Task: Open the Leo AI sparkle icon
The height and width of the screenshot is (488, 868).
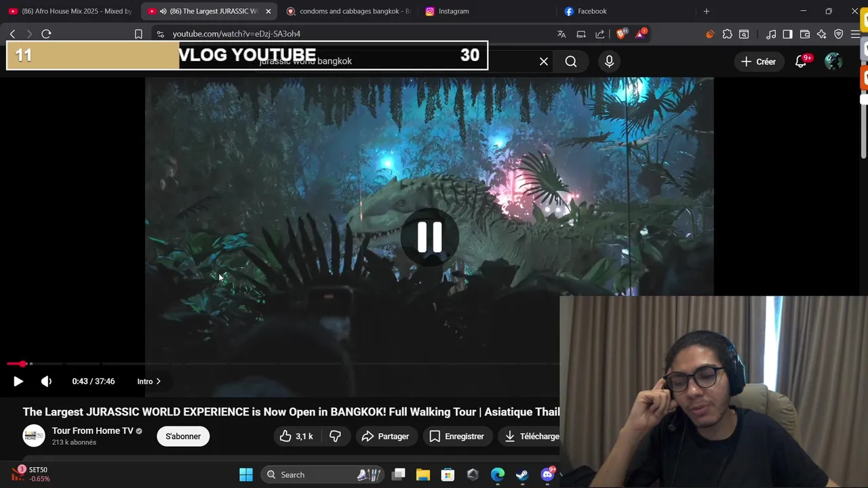Action: [822, 34]
